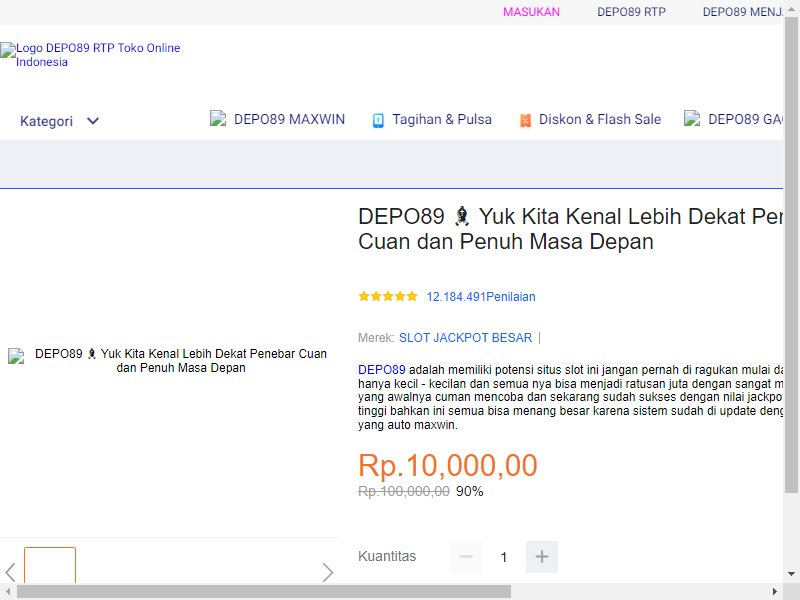Click the broken logo image icon
The width and height of the screenshot is (800, 600).
8,50
